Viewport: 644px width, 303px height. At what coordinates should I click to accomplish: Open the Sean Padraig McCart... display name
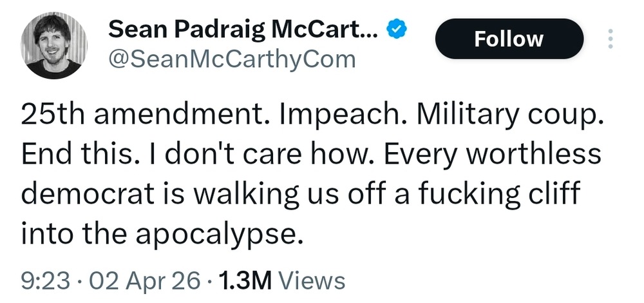(243, 29)
